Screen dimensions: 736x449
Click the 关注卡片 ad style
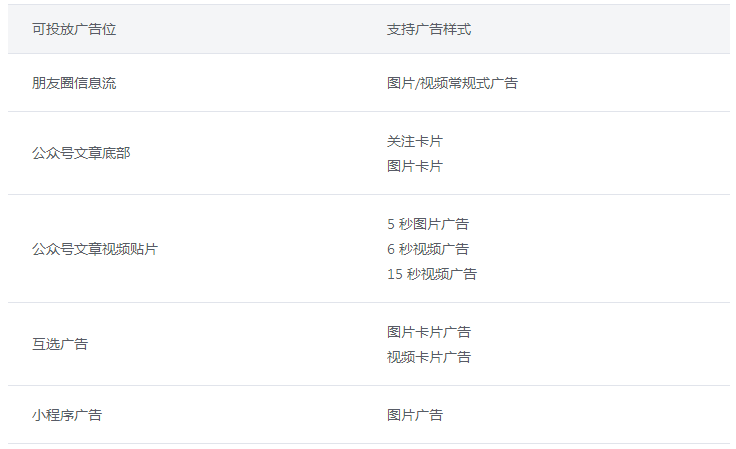click(x=415, y=141)
